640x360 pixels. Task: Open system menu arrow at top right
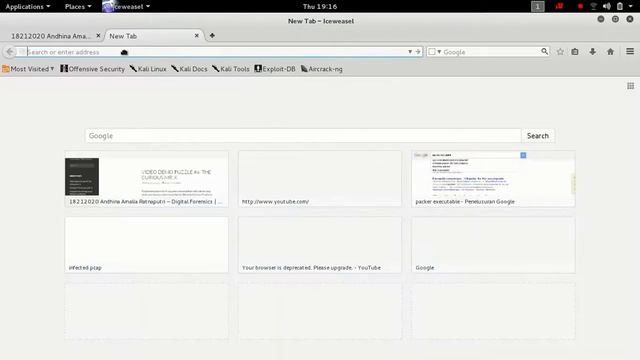pyautogui.click(x=631, y=7)
